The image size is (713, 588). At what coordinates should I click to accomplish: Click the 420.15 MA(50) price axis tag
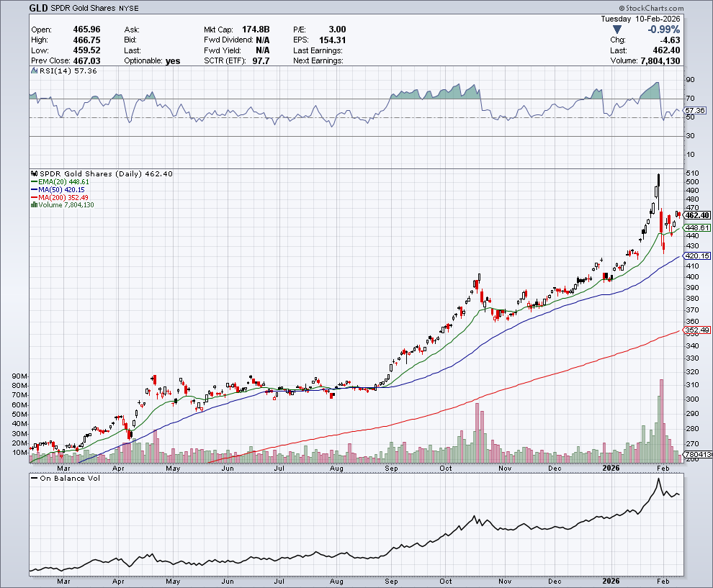pos(697,255)
